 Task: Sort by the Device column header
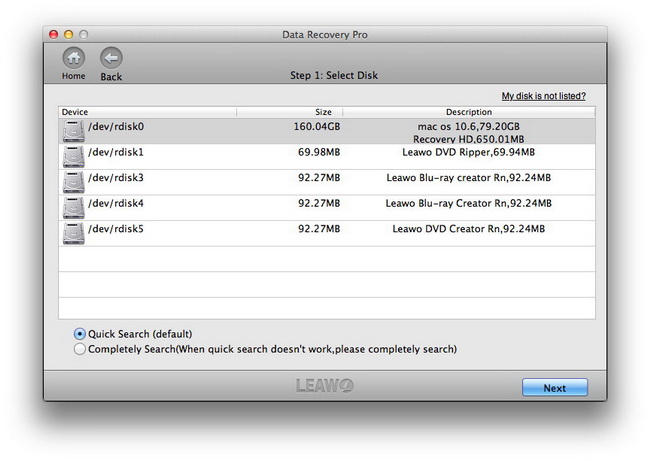point(148,112)
